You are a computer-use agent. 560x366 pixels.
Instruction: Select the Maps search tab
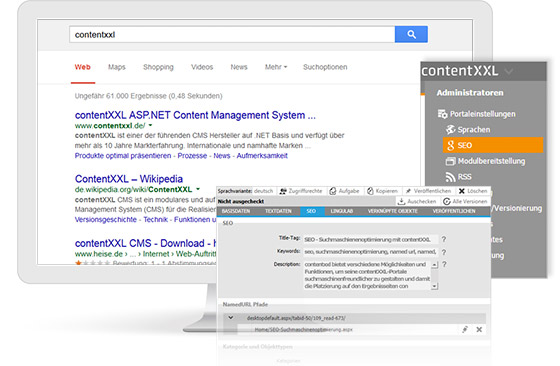[x=117, y=67]
